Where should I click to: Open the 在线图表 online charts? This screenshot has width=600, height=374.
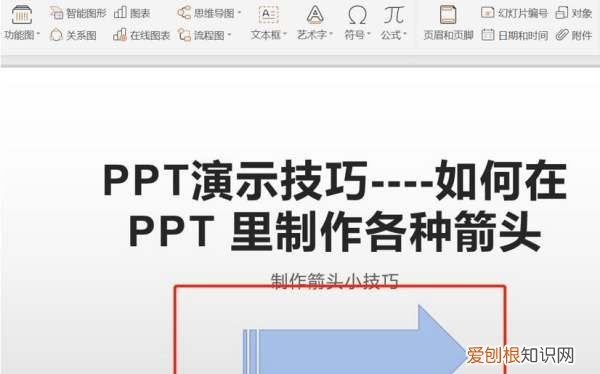click(x=142, y=35)
